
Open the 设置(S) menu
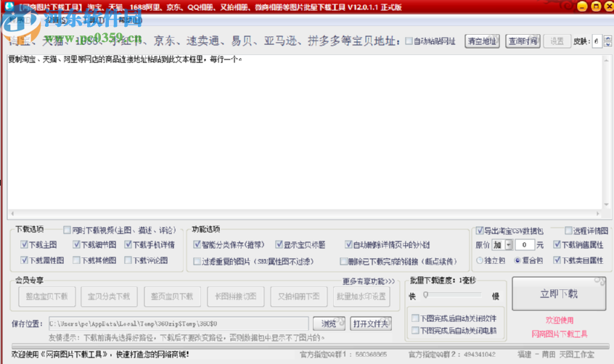(x=57, y=20)
